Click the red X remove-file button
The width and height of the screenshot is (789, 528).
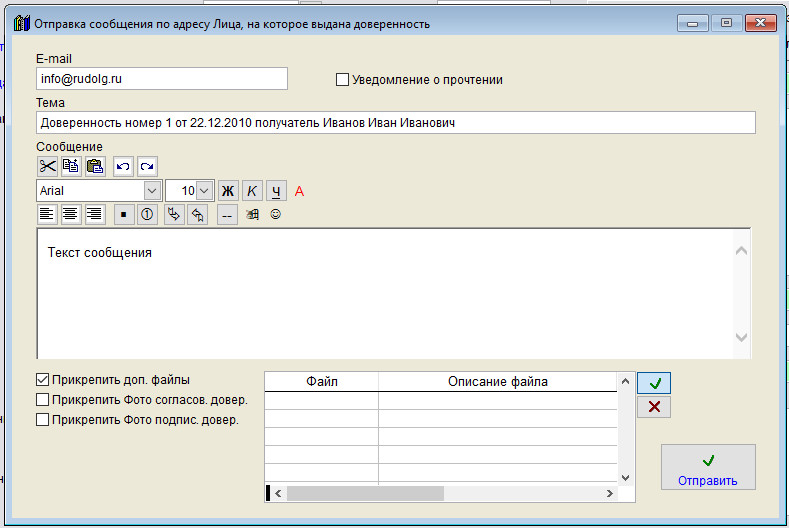(x=653, y=407)
